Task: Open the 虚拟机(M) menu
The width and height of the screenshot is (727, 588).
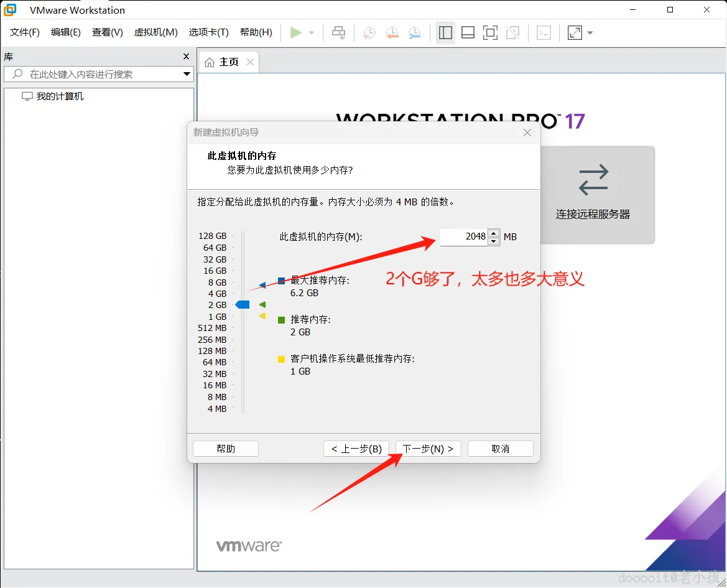Action: [155, 32]
